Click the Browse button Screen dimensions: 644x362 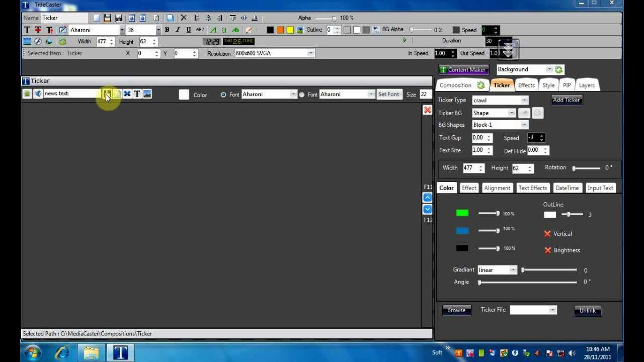(x=456, y=310)
